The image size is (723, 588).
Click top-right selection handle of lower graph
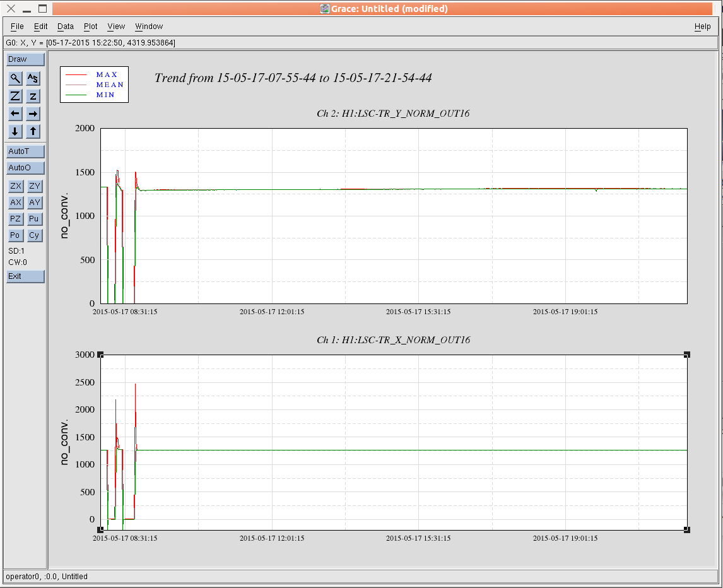click(x=687, y=355)
